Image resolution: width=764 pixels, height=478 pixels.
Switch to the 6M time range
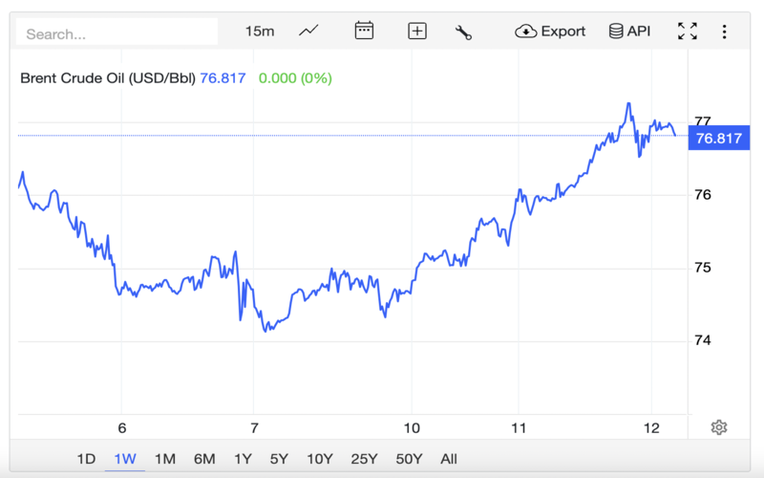(205, 459)
